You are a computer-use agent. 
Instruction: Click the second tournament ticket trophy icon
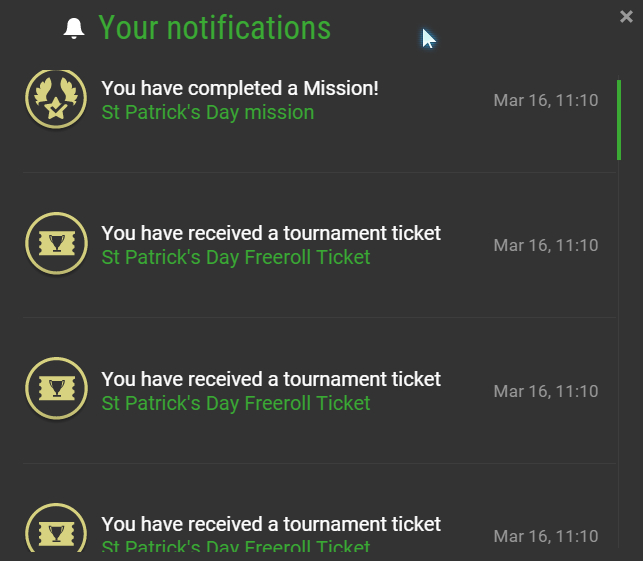pyautogui.click(x=57, y=388)
